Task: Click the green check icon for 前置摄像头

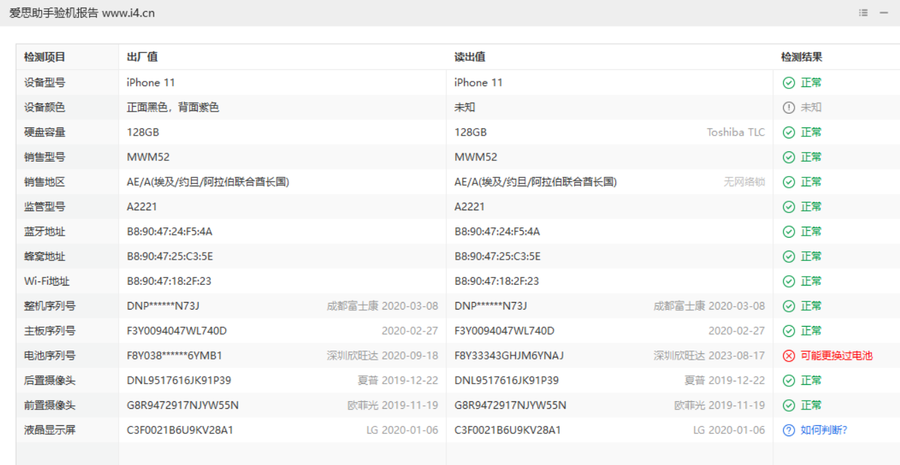Action: (789, 405)
